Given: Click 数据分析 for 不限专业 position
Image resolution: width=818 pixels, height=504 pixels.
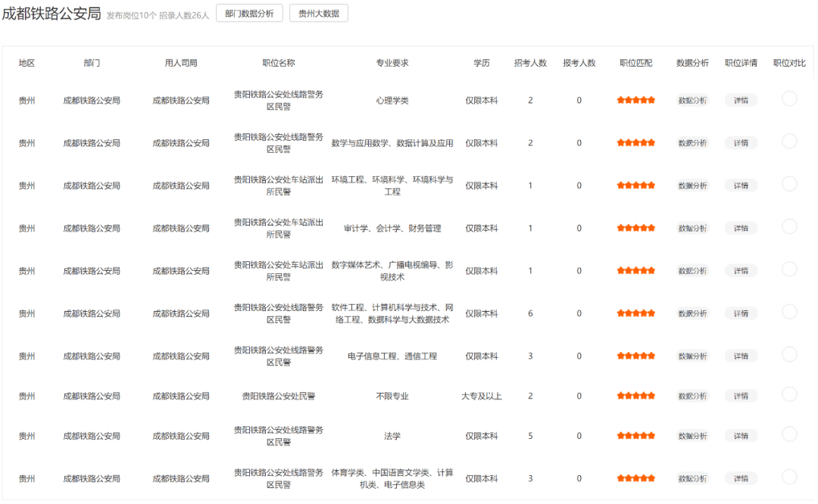Looking at the screenshot, I should pos(692,396).
